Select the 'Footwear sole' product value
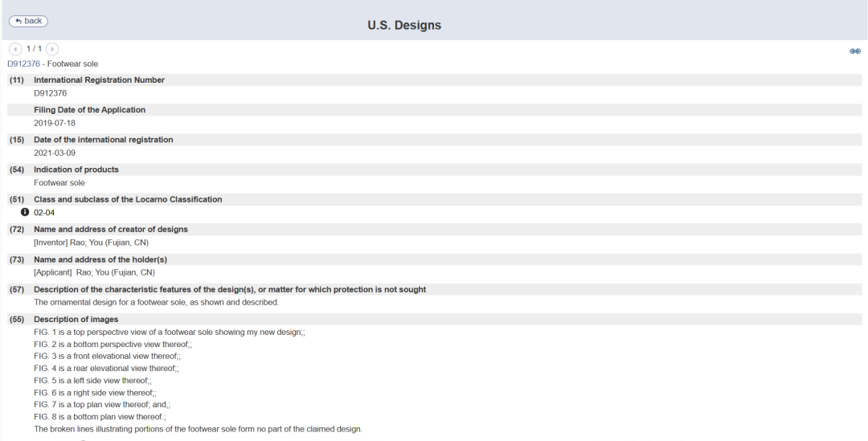This screenshot has height=441, width=868. coord(59,182)
